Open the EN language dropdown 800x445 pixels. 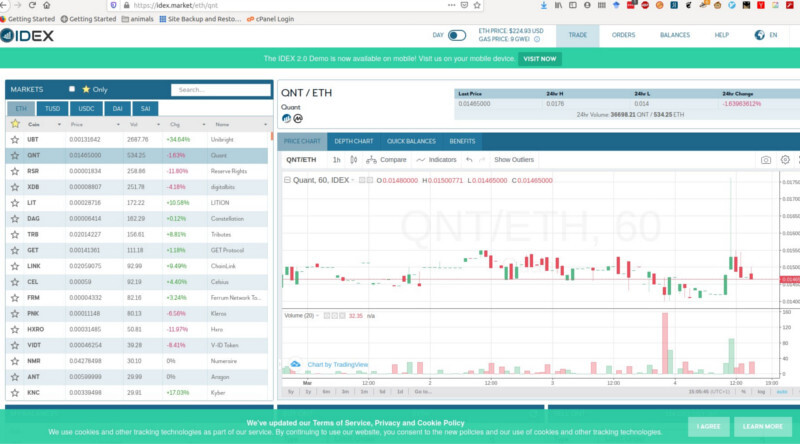point(766,35)
